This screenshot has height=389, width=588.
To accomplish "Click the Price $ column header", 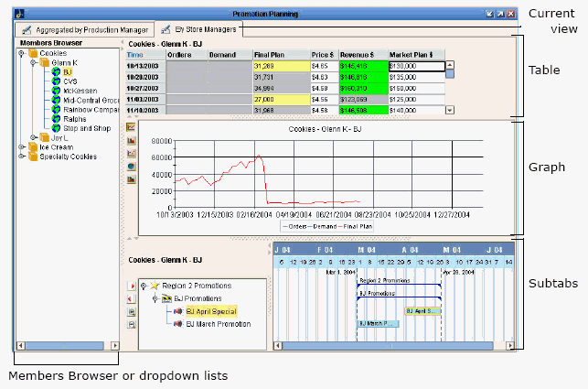I will coord(325,55).
